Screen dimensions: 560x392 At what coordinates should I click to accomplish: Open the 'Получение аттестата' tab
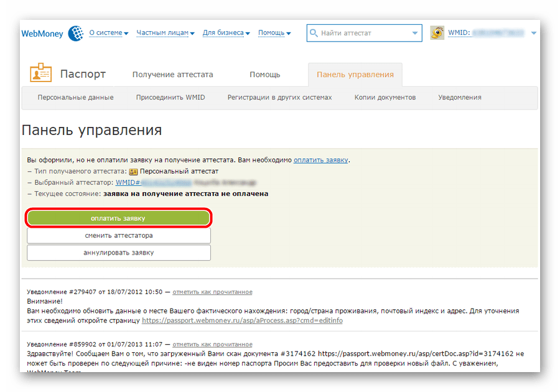click(x=172, y=74)
